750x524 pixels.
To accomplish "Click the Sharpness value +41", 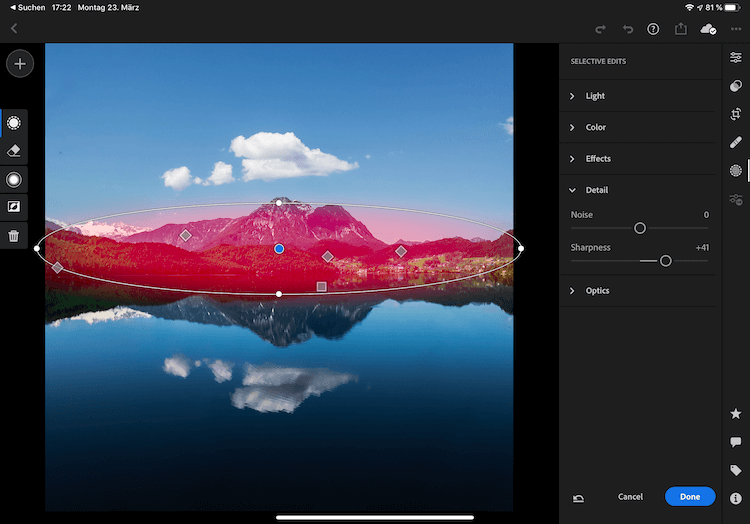I will tap(702, 248).
